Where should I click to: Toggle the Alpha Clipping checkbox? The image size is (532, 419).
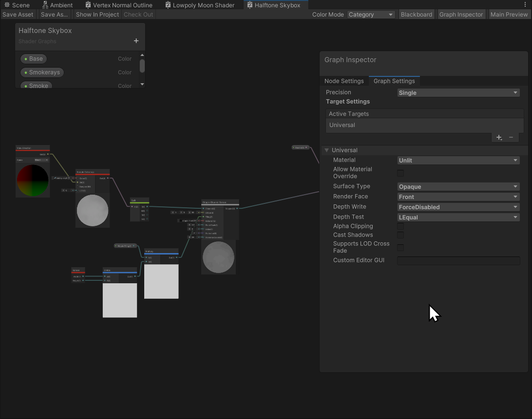pyautogui.click(x=400, y=226)
